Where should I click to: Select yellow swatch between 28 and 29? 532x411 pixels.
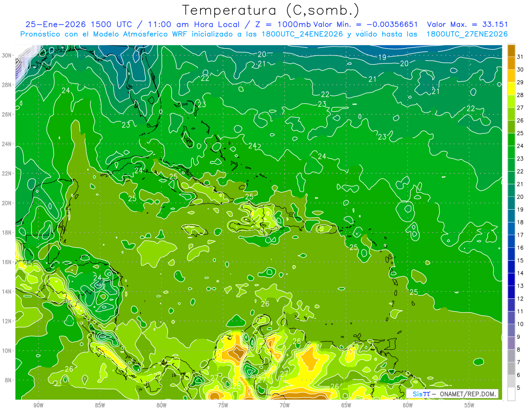click(x=511, y=89)
